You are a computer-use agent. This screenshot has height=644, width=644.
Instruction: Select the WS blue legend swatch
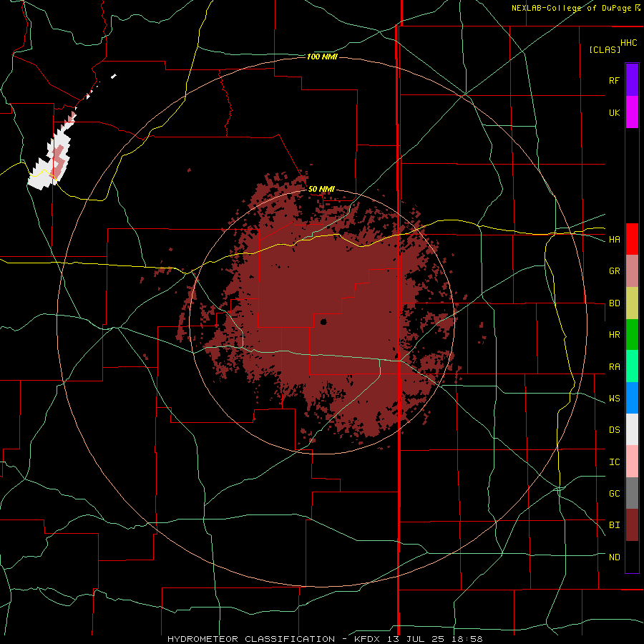(x=632, y=398)
